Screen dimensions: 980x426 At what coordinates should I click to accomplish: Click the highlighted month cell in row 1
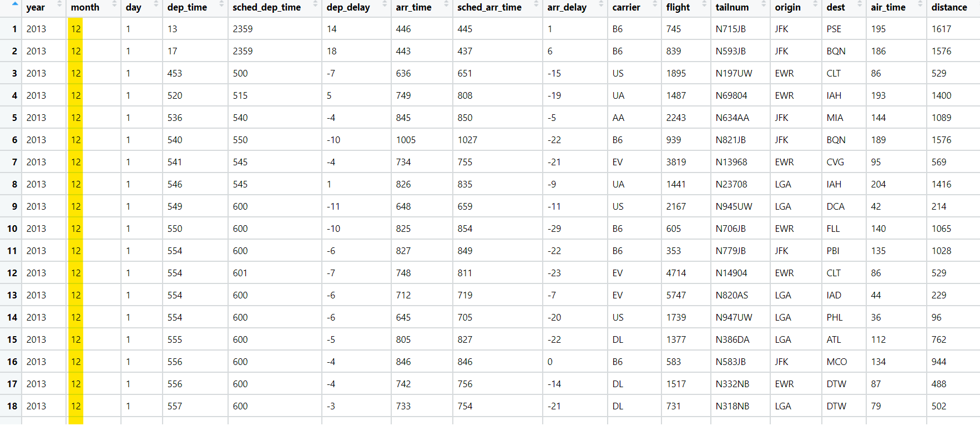click(x=75, y=29)
